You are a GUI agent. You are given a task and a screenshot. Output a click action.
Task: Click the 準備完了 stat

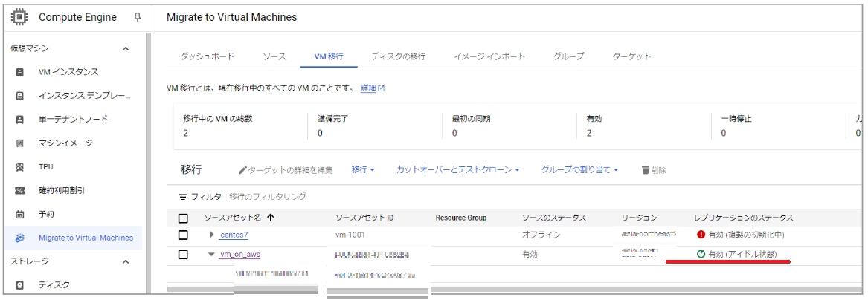tap(332, 125)
